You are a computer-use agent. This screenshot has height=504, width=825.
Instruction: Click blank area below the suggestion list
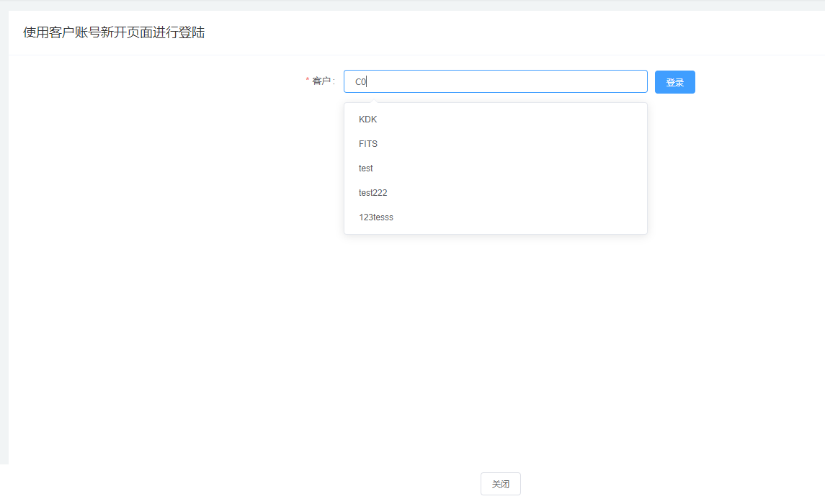(495, 324)
